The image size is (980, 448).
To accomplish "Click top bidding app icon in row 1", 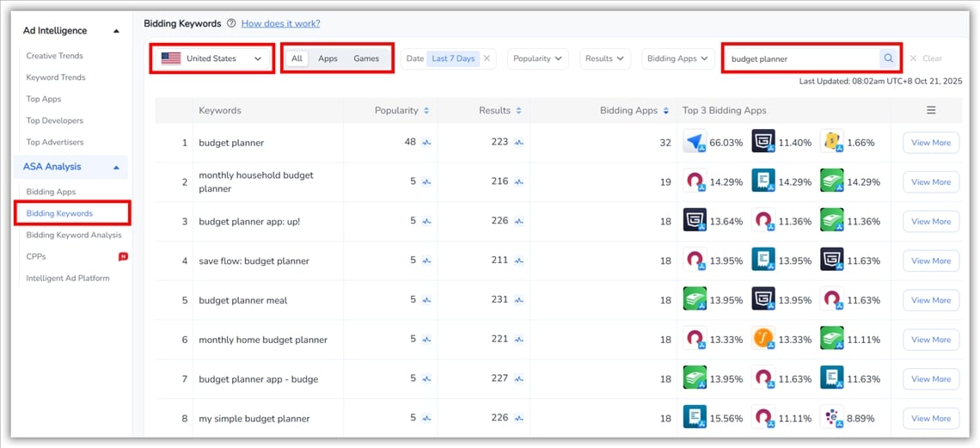I will click(694, 142).
